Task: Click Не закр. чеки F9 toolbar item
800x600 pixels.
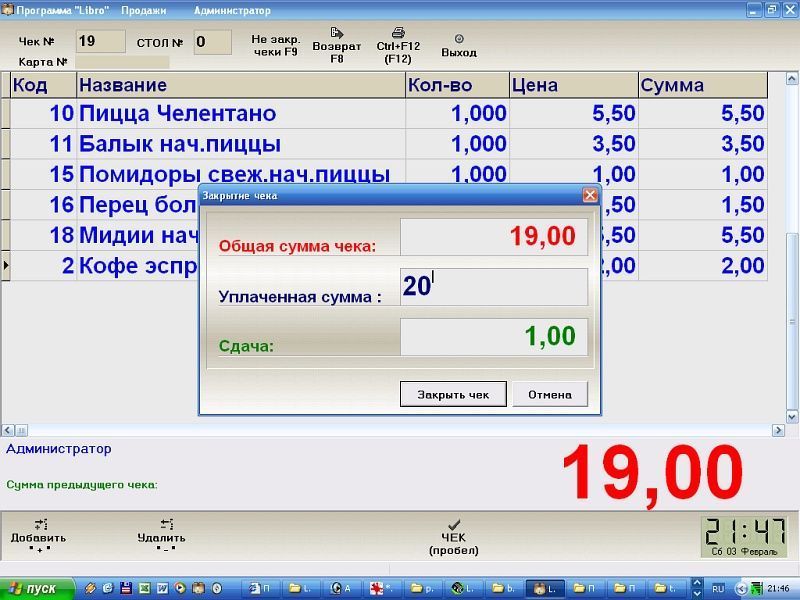Action: 276,45
